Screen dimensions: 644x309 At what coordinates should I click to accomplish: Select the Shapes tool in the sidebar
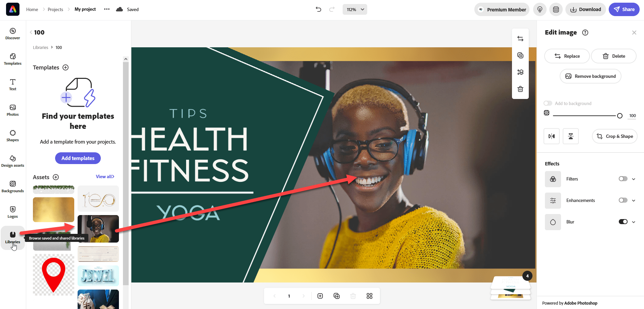pyautogui.click(x=12, y=136)
